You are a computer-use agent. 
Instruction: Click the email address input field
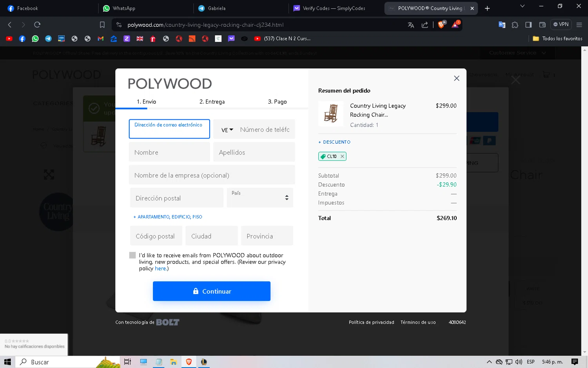169,129
